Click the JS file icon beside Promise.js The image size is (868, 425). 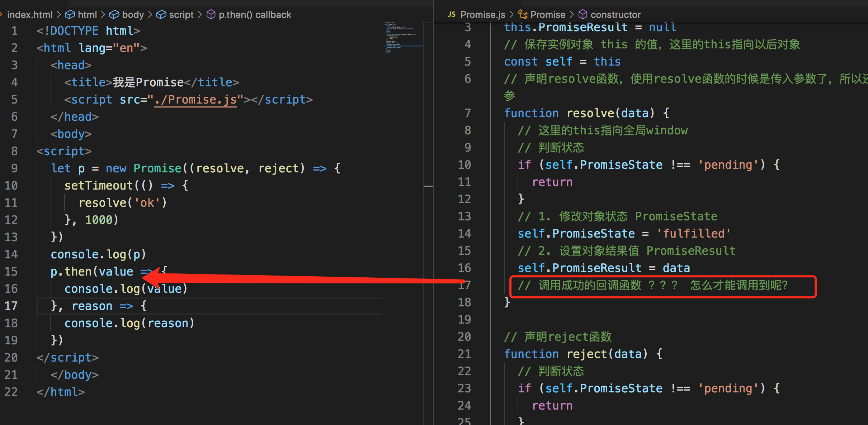pos(452,14)
